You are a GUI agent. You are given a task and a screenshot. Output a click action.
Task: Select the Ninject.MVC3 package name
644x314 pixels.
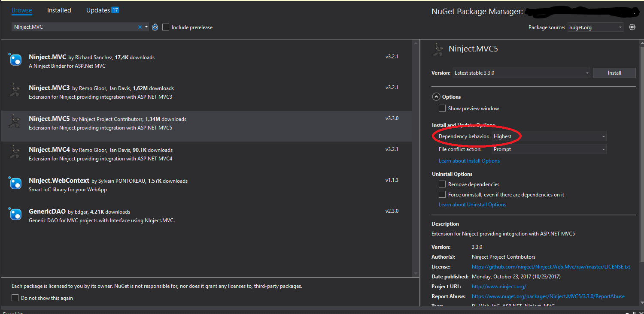(x=49, y=88)
